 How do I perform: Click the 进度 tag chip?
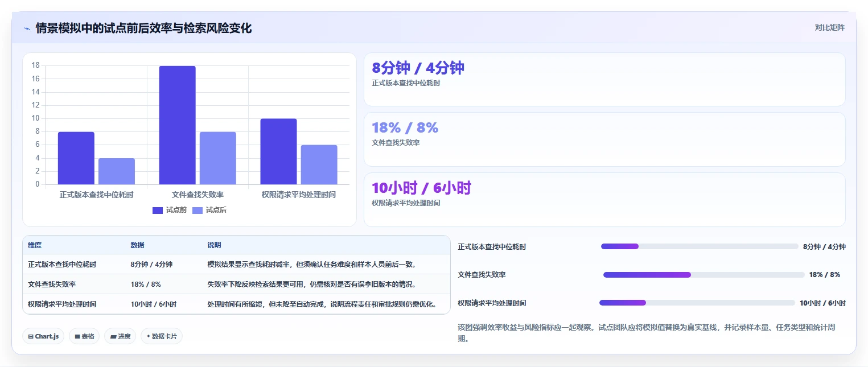point(120,336)
